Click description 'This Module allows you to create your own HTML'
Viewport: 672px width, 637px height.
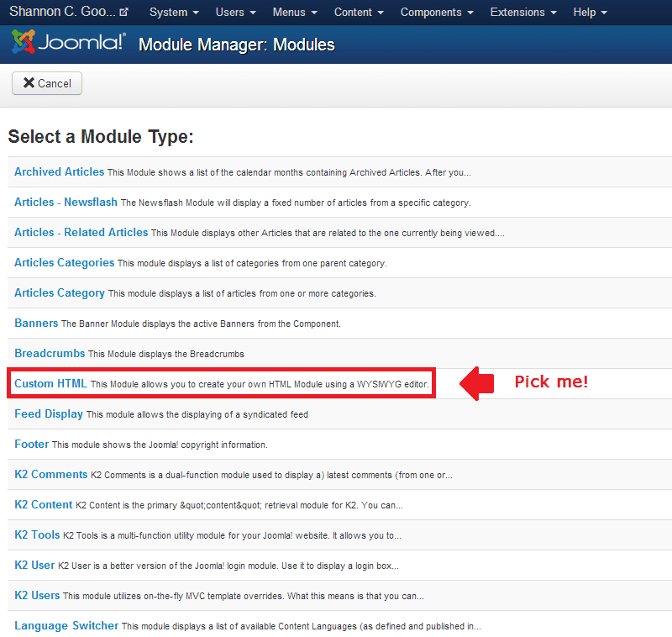pyautogui.click(x=260, y=385)
